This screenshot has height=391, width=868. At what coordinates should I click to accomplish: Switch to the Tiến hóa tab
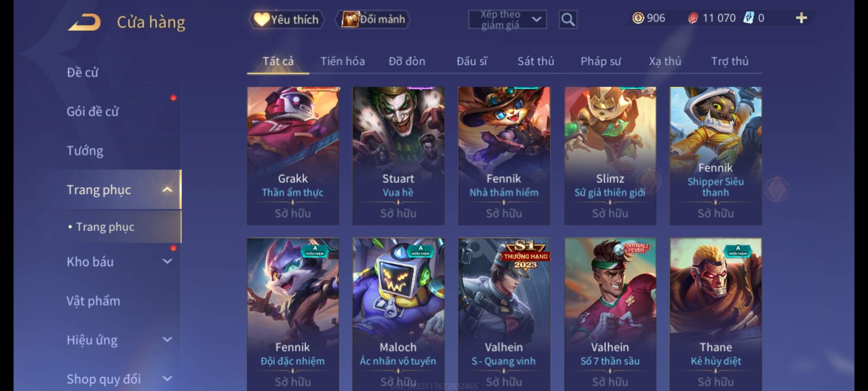coord(342,61)
